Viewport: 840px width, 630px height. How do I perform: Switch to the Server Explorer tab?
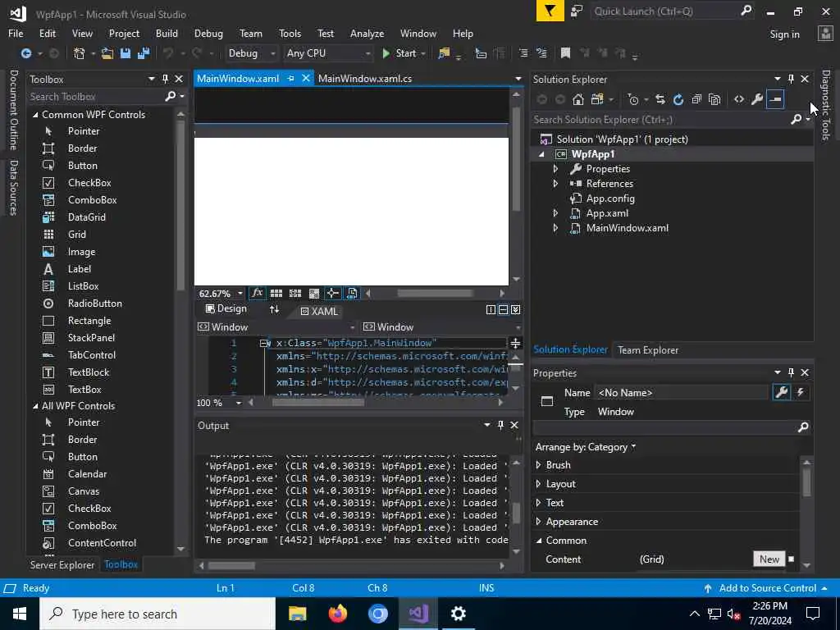62,564
